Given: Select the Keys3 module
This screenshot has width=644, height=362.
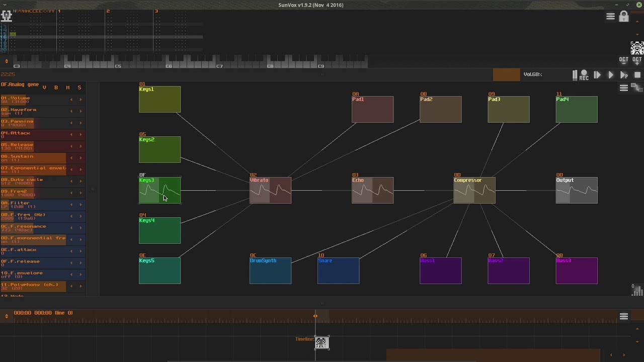Looking at the screenshot, I should pyautogui.click(x=159, y=190).
